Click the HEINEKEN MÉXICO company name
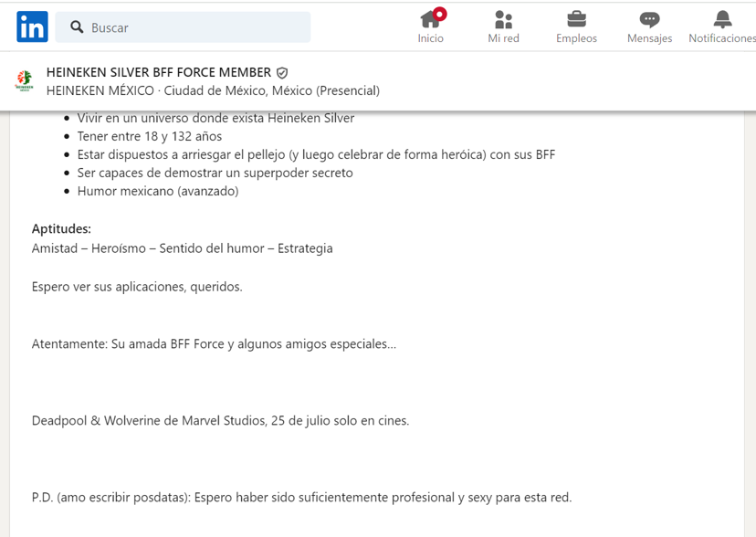Screen dimensions: 756x537 pyautogui.click(x=100, y=90)
